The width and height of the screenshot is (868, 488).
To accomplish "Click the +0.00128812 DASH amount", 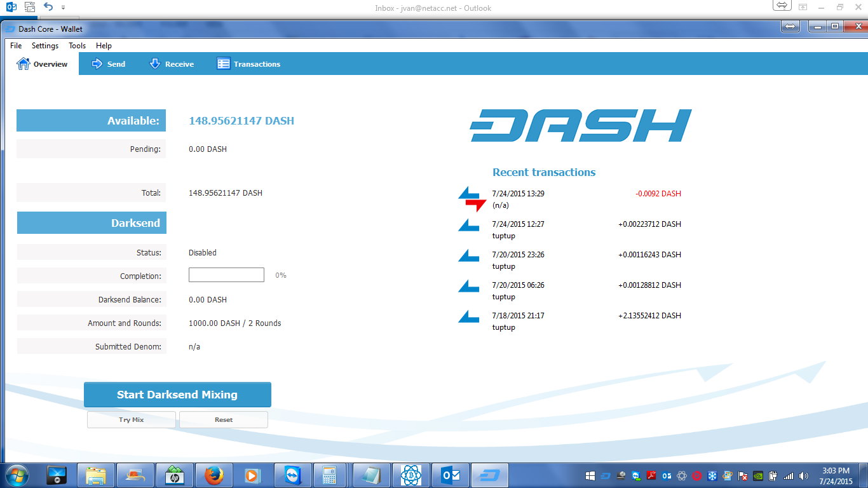I will (x=649, y=285).
